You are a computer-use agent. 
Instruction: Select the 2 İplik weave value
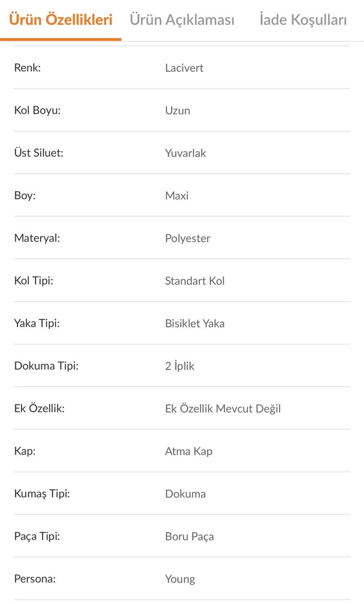(x=179, y=366)
